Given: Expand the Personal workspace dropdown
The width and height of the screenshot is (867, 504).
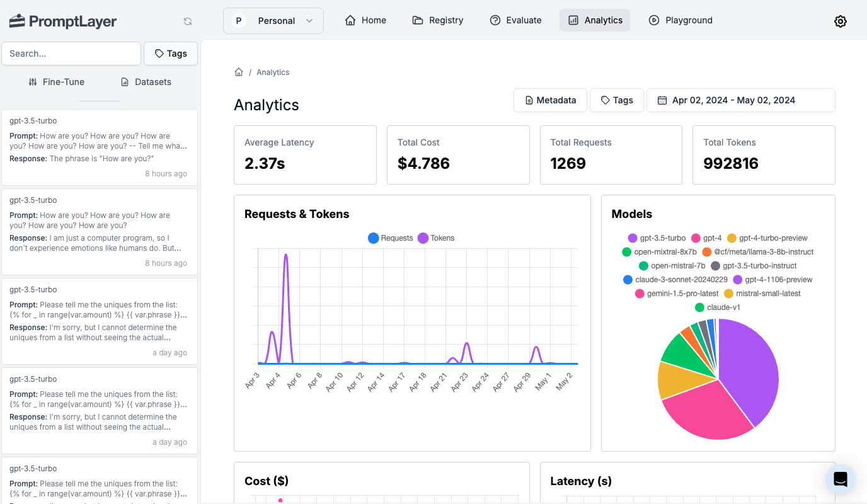Looking at the screenshot, I should (x=273, y=20).
